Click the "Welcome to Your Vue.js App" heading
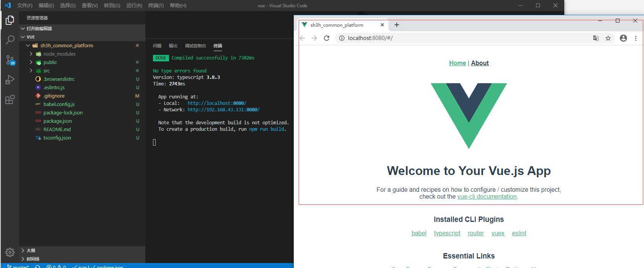This screenshot has width=644, height=268. pos(469,171)
